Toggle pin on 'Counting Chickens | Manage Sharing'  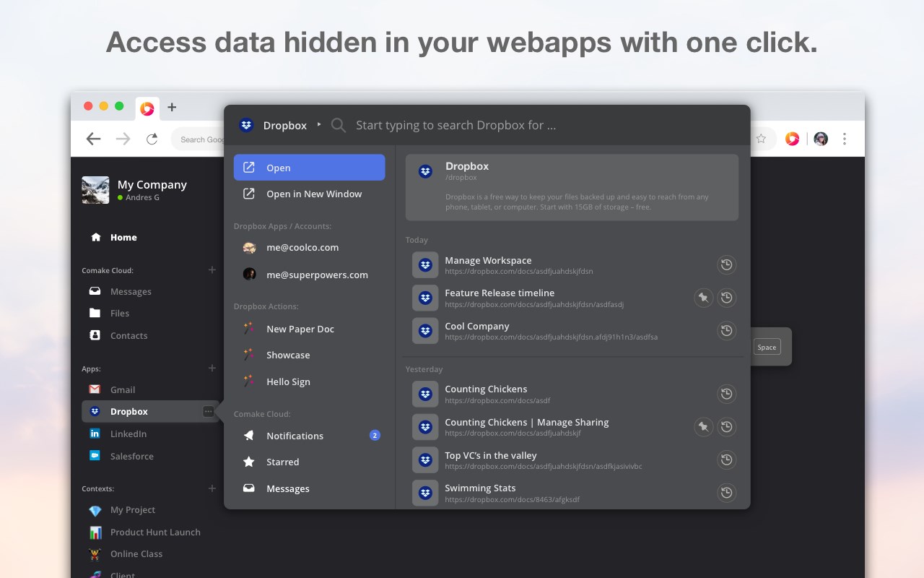[x=703, y=427]
